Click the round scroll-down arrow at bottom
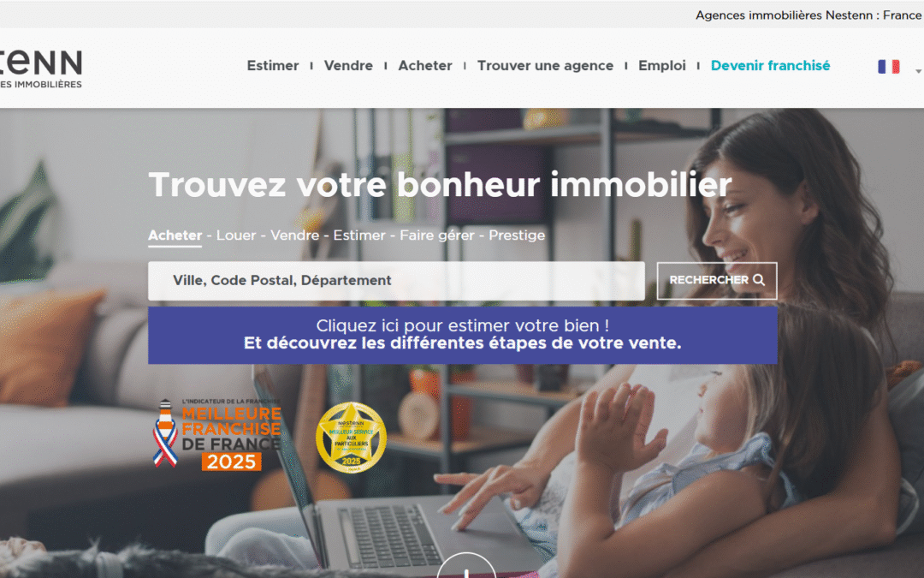 tap(466, 566)
